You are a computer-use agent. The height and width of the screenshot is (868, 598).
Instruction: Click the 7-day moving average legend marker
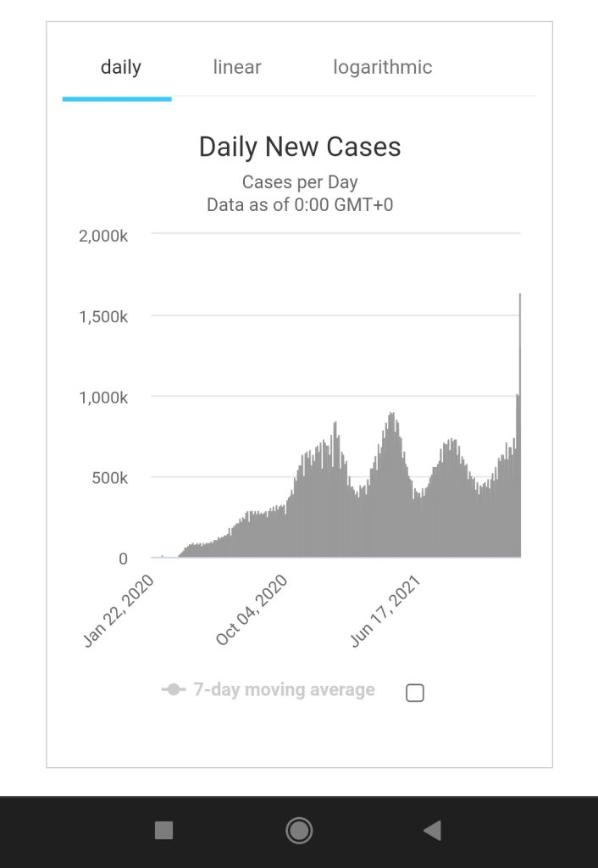[x=174, y=690]
